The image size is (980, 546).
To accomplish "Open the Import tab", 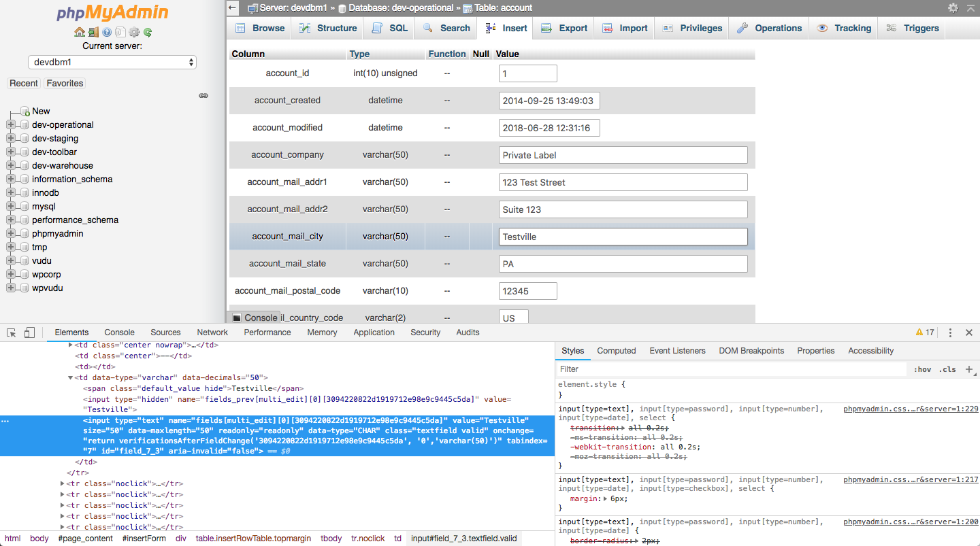I will click(x=624, y=28).
